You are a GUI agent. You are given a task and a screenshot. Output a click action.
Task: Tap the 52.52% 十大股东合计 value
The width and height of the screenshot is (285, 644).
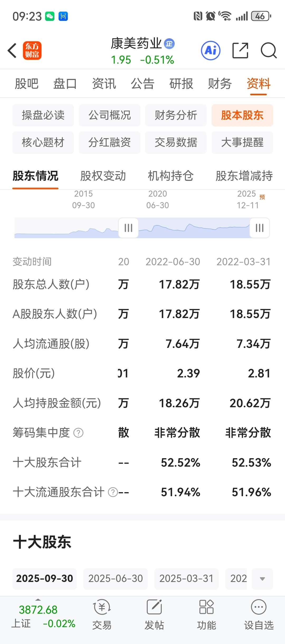click(x=180, y=463)
